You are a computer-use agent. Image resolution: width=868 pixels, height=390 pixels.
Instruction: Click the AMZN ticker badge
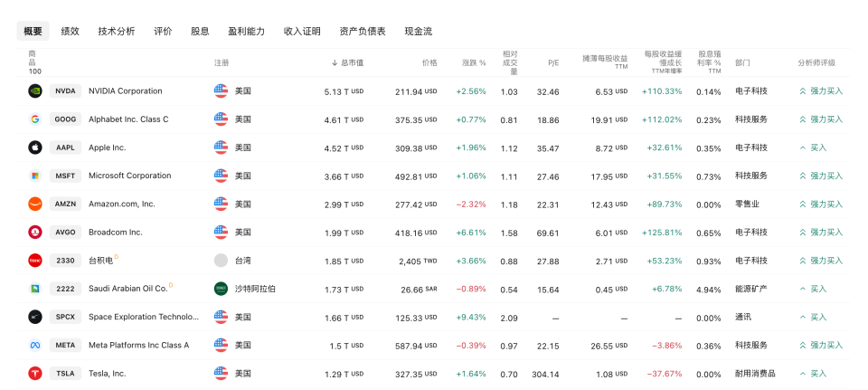tap(65, 204)
